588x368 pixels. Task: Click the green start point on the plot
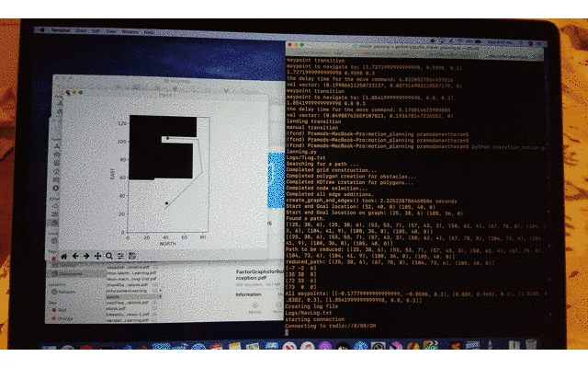(166, 139)
